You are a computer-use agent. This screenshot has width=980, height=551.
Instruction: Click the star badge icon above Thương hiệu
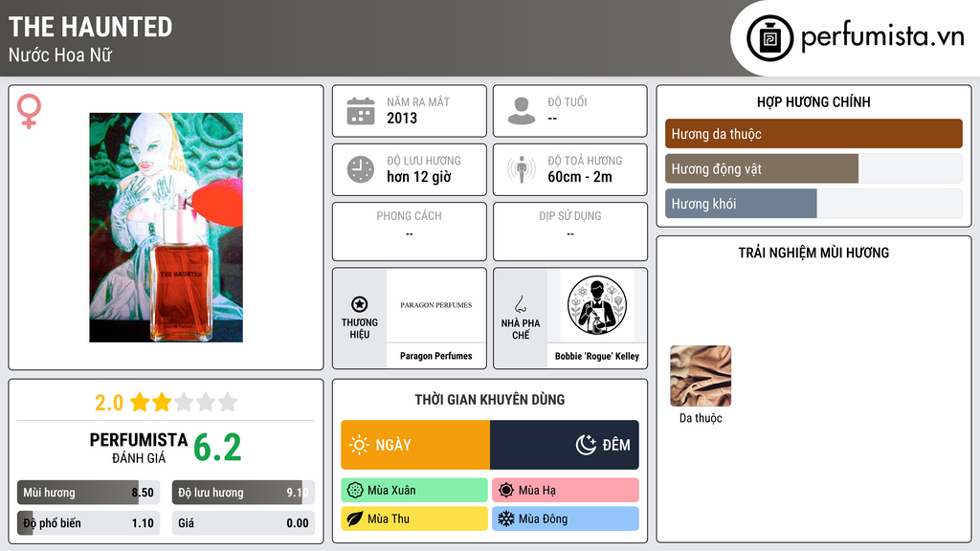pos(360,304)
